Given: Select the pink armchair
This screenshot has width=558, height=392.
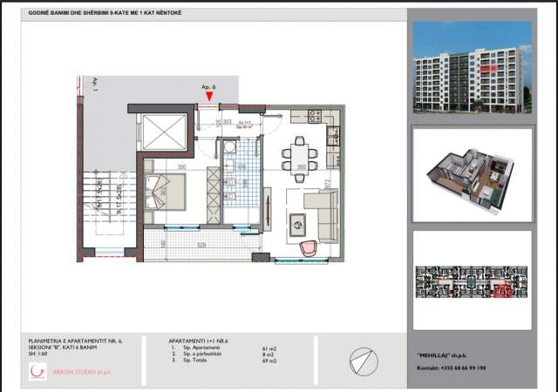Looking at the screenshot, I should 308,248.
